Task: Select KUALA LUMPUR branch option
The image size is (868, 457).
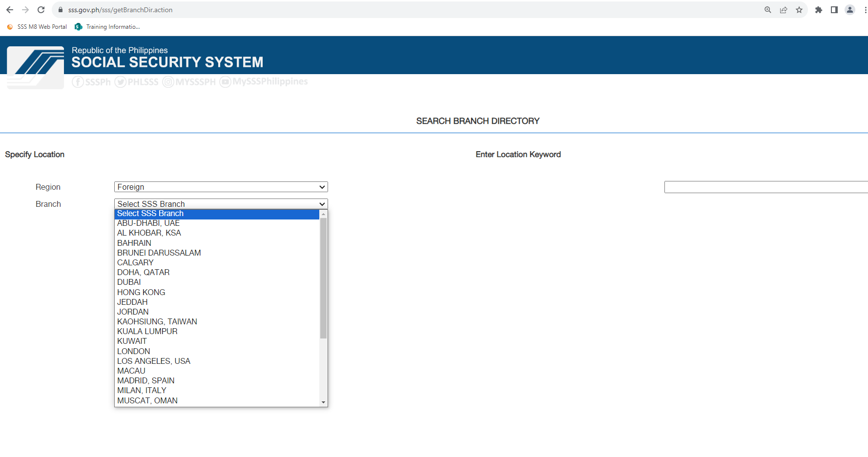Action: pos(147,331)
